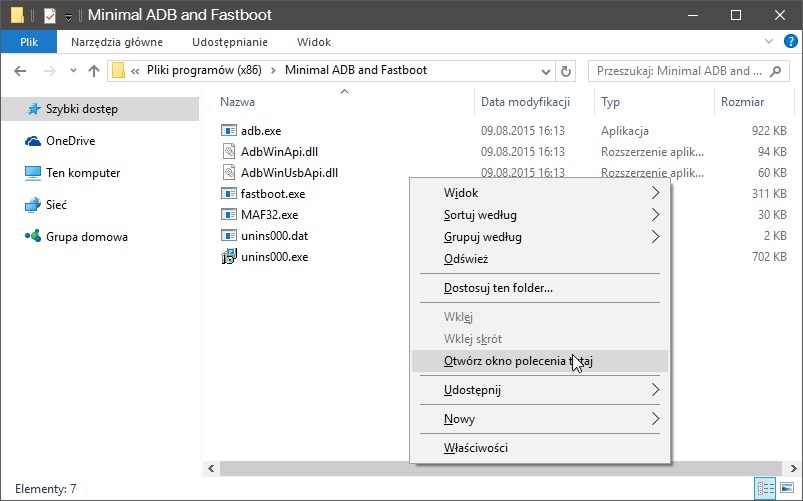Image resolution: width=803 pixels, height=501 pixels.
Task: Go back with the back arrow
Action: [x=20, y=71]
